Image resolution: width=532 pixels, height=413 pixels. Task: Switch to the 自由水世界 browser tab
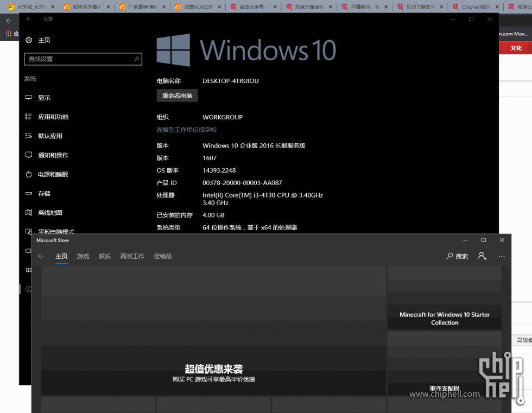point(254,7)
